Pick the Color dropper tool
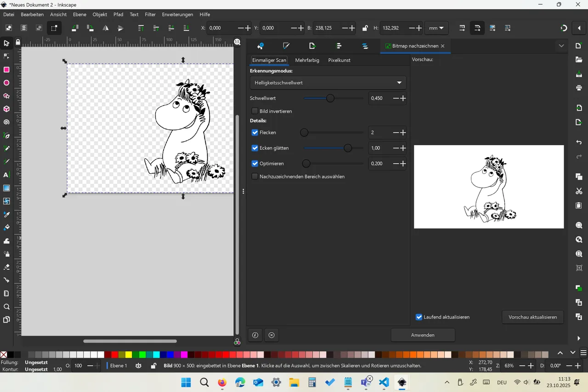This screenshot has height=392, width=588. pyautogui.click(x=6, y=215)
